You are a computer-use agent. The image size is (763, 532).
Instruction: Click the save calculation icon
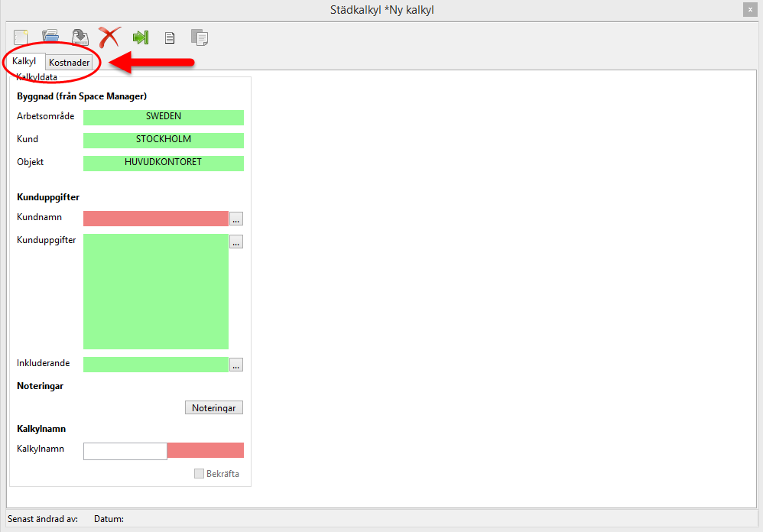click(80, 37)
